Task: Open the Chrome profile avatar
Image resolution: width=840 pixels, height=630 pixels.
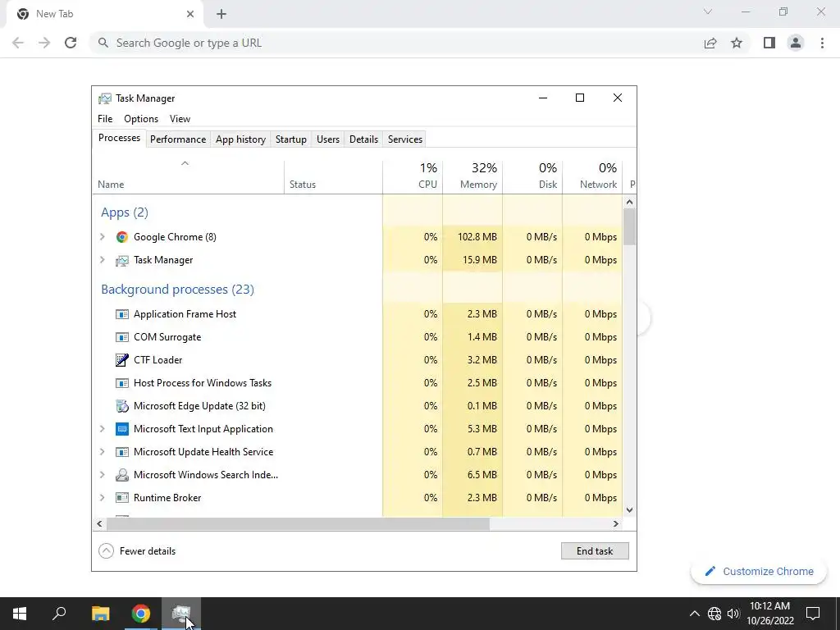Action: coord(796,43)
